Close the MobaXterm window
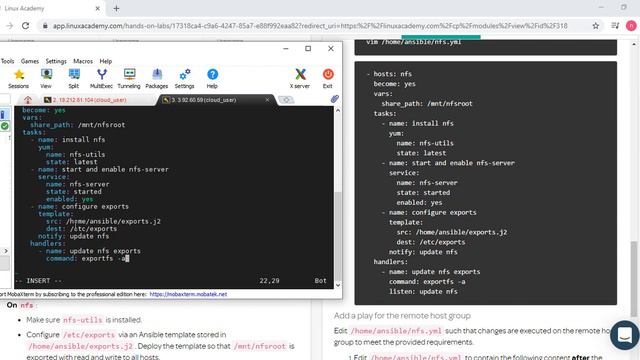 coord(331,49)
